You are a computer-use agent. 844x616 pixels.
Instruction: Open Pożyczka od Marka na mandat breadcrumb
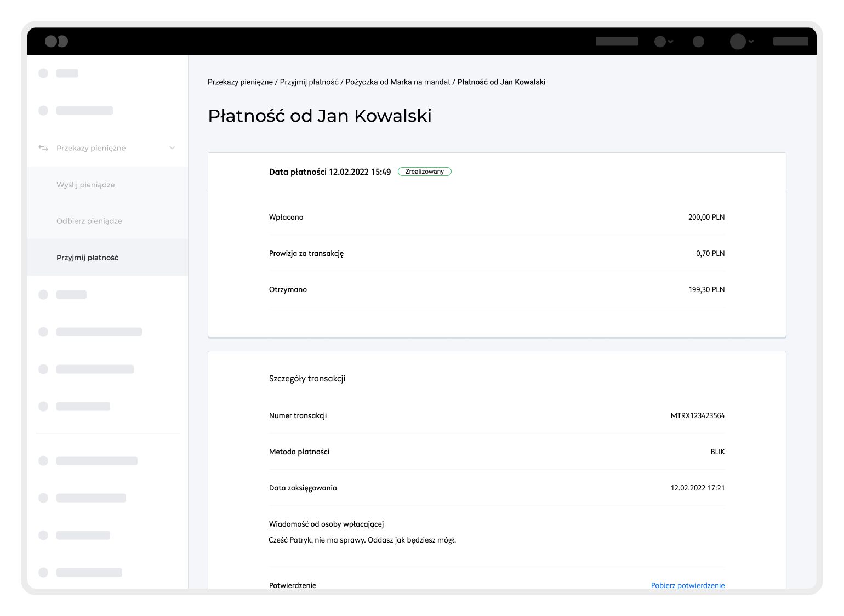pos(398,82)
